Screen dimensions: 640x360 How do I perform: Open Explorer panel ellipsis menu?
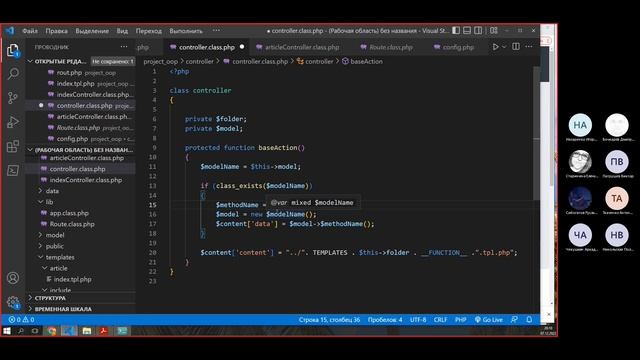click(124, 47)
